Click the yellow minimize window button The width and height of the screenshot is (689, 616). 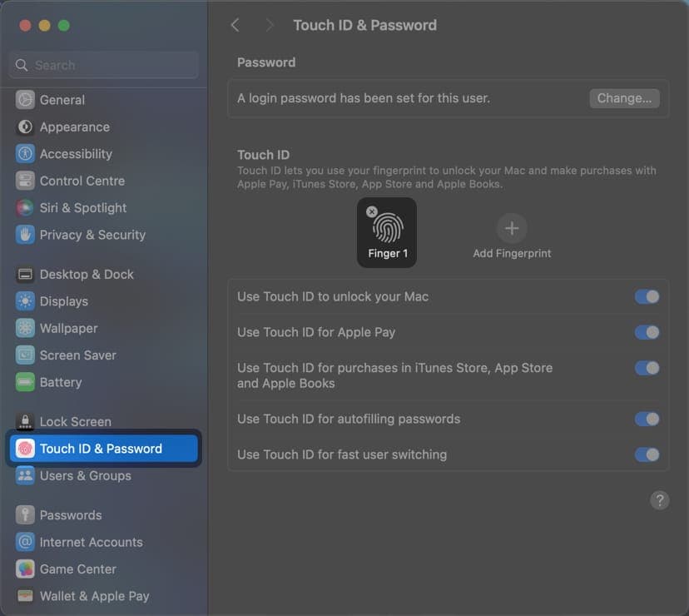44,26
